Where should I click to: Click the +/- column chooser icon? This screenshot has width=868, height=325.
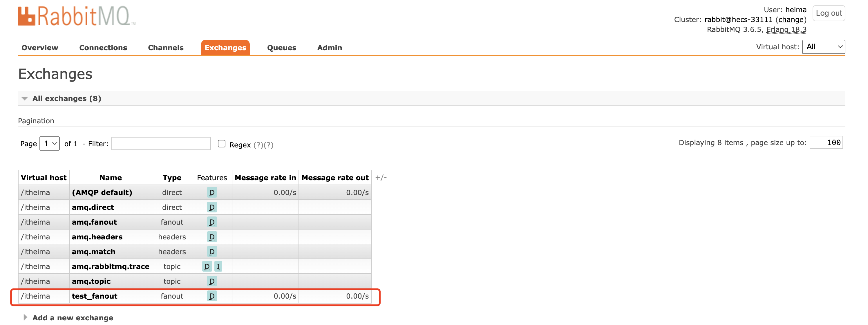point(381,178)
